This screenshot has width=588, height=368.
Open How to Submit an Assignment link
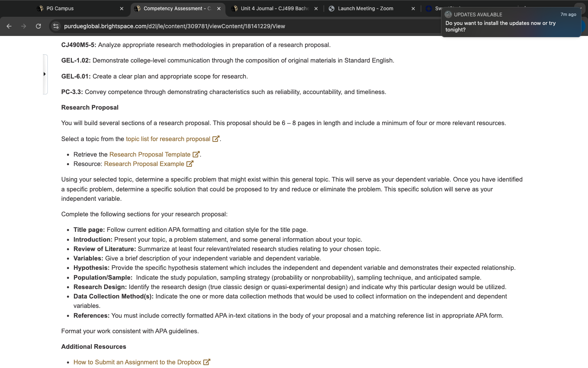coord(137,362)
